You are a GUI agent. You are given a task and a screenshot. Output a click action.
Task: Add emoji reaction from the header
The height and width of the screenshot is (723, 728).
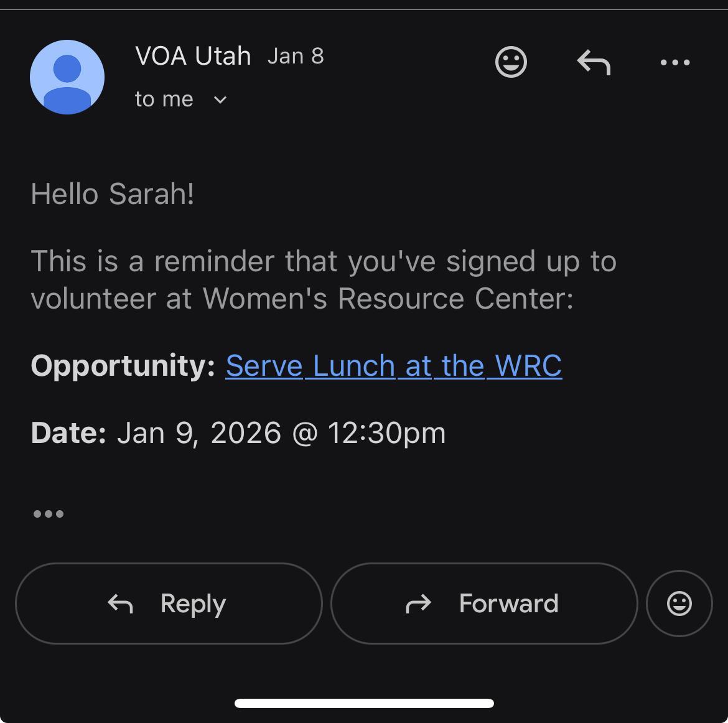pyautogui.click(x=511, y=62)
